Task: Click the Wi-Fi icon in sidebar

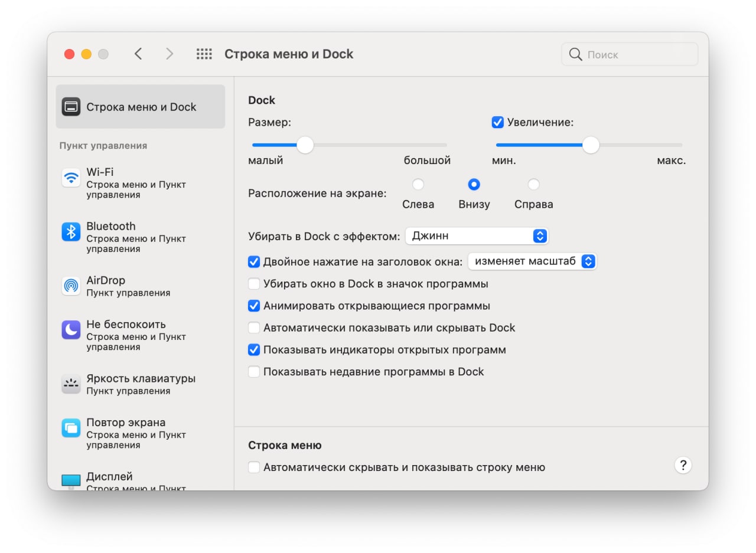Action: tap(71, 178)
